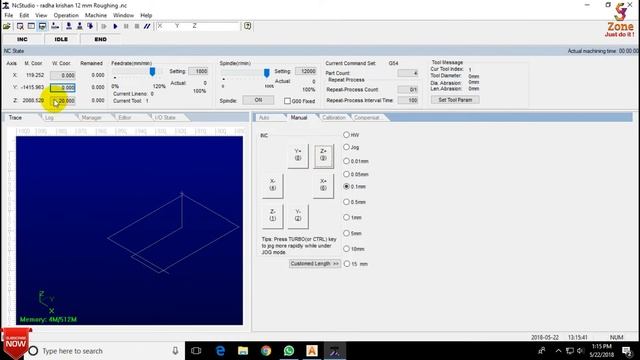Image resolution: width=640 pixels, height=360 pixels.
Task: Select the 15 mm custom radio button
Action: (x=347, y=264)
